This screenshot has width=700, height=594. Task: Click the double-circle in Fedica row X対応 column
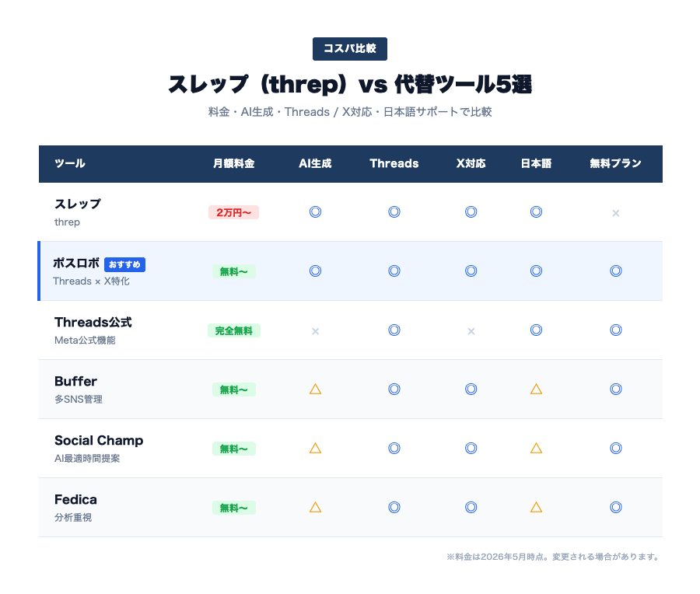click(471, 508)
